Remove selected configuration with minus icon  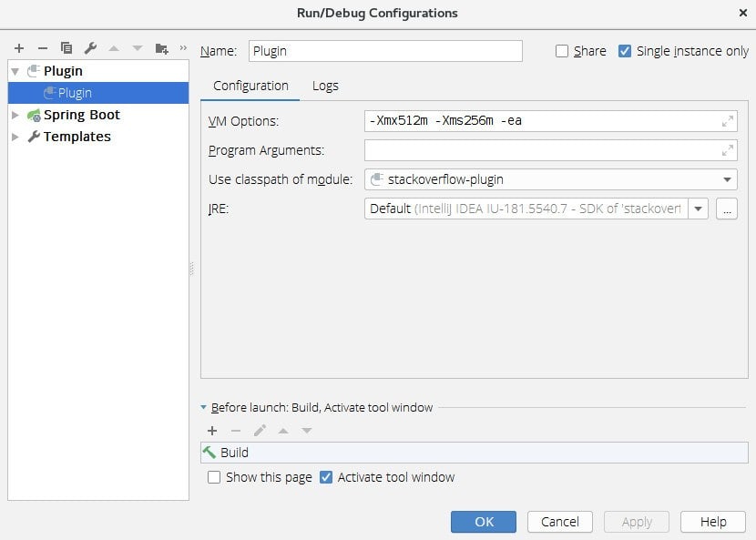43,48
